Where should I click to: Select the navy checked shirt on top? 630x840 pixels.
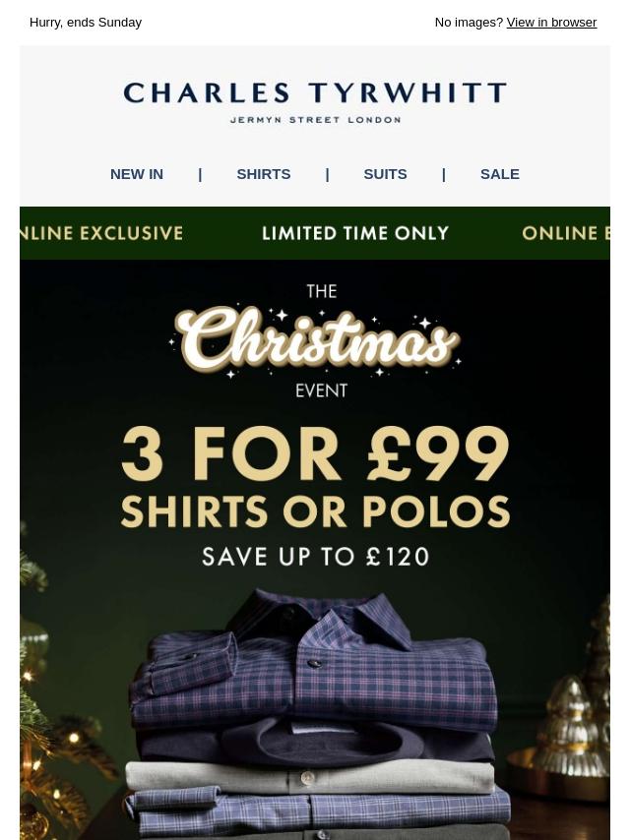(x=316, y=664)
